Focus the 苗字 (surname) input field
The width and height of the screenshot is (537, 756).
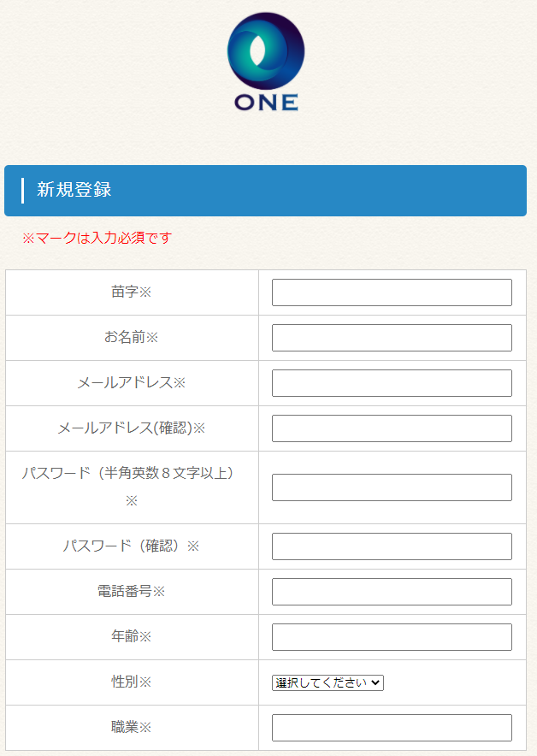(x=392, y=292)
